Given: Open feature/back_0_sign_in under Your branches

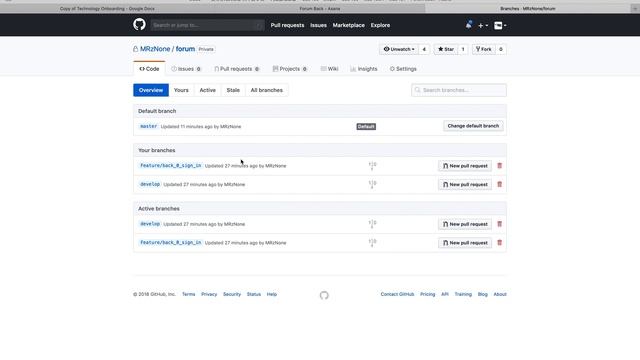Looking at the screenshot, I should click(171, 166).
